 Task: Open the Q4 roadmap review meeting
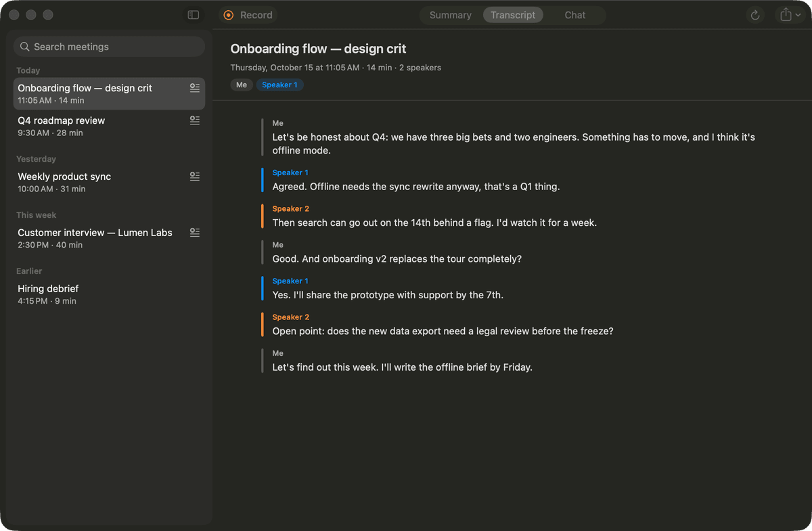tap(109, 126)
